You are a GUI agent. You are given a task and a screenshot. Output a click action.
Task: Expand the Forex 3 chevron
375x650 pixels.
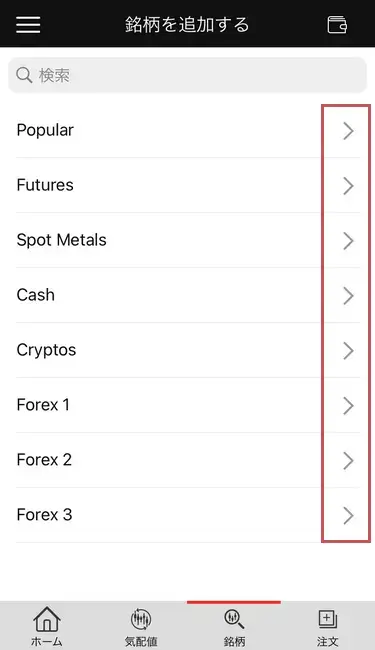click(348, 516)
